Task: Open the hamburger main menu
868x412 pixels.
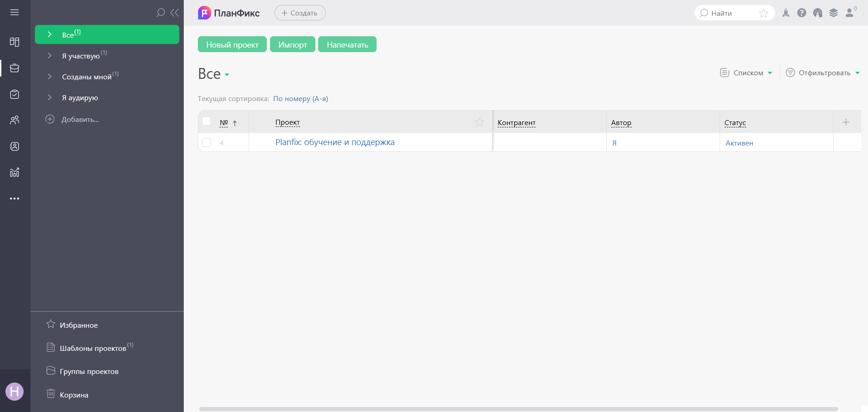Action: click(15, 12)
